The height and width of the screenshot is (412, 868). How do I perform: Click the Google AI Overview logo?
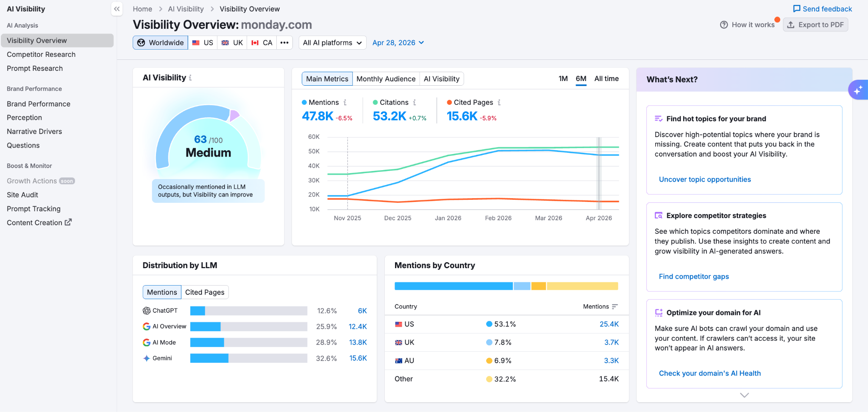(x=147, y=326)
